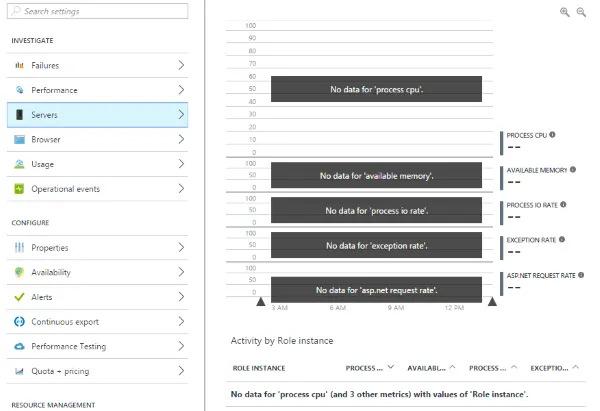This screenshot has width=600, height=411.
Task: Click the Search settings input field
Action: click(x=96, y=12)
